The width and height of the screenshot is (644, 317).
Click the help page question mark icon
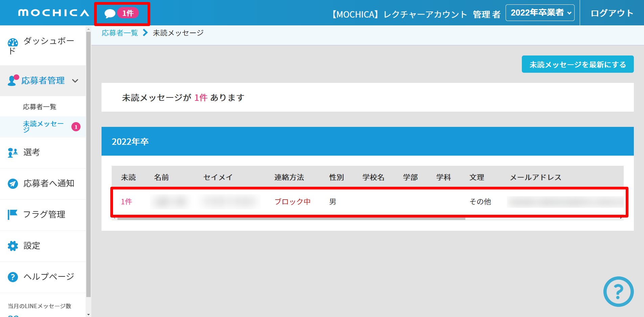(13, 277)
